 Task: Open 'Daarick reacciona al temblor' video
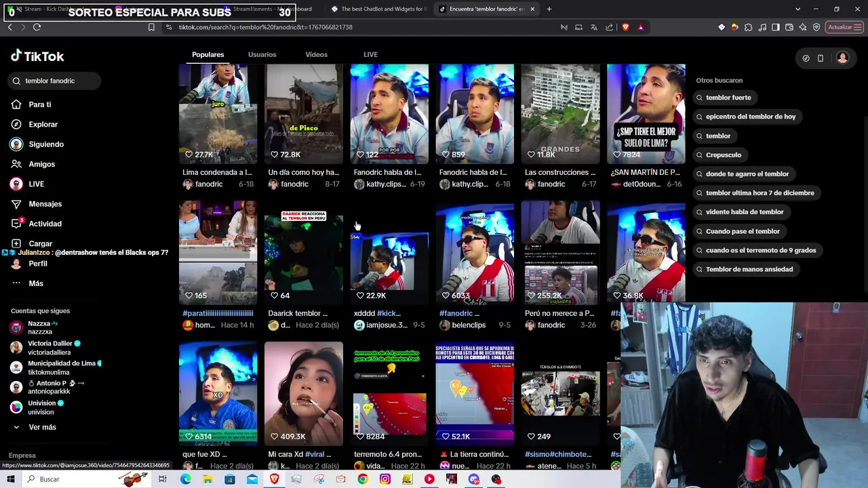(303, 253)
